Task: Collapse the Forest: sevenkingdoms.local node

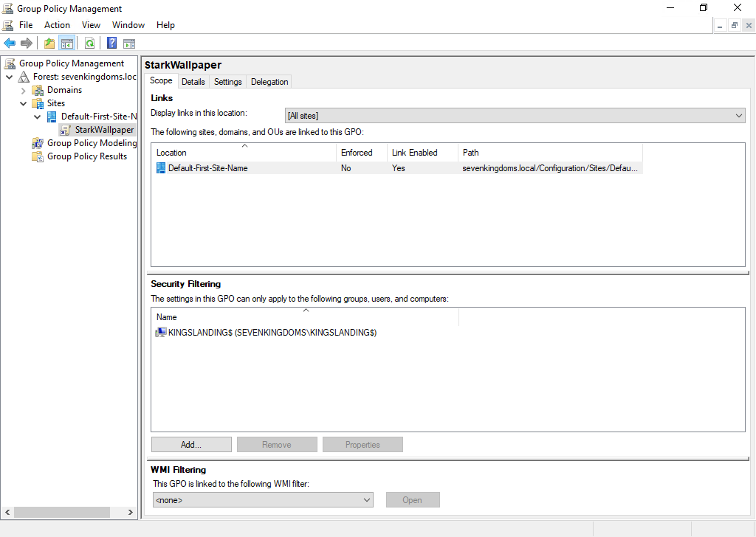Action: tap(9, 77)
